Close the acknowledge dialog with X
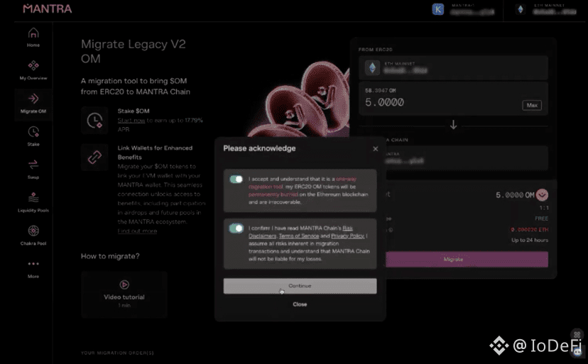The height and width of the screenshot is (364, 588). [376, 149]
